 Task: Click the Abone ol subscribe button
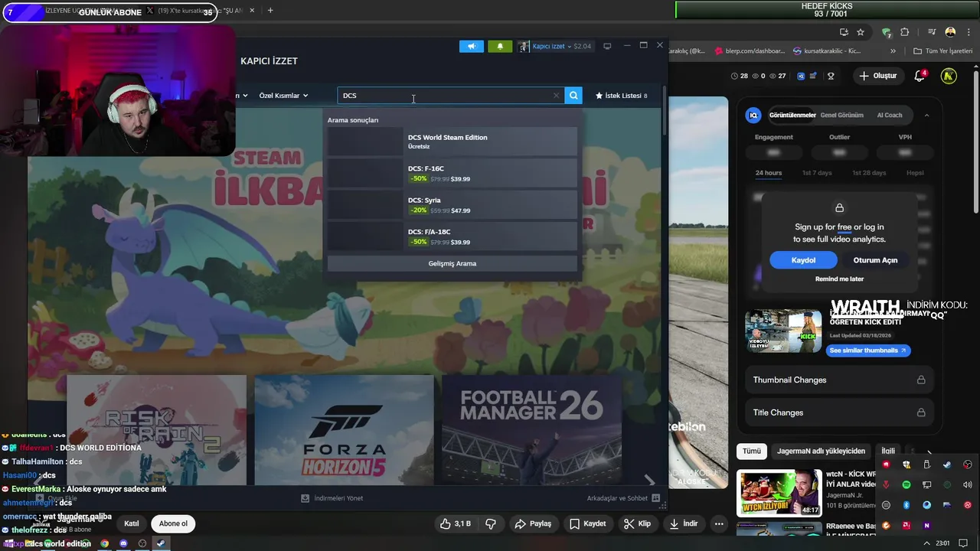[x=173, y=524]
